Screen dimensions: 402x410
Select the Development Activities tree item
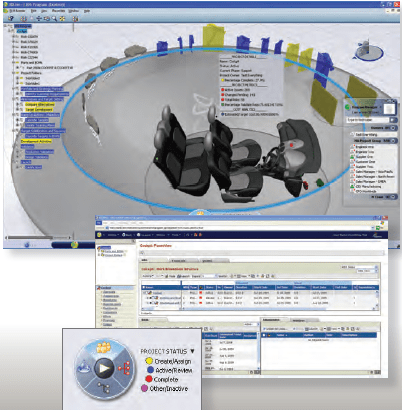coord(36,141)
